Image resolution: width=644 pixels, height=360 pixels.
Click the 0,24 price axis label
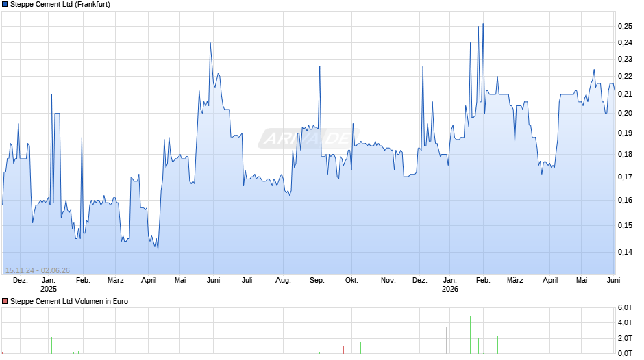(x=625, y=42)
